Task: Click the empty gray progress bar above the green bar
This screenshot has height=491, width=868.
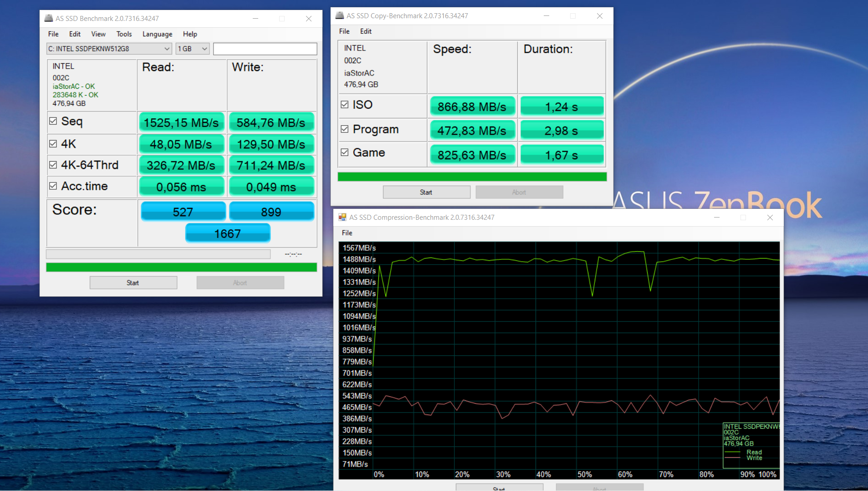Action: coord(158,254)
